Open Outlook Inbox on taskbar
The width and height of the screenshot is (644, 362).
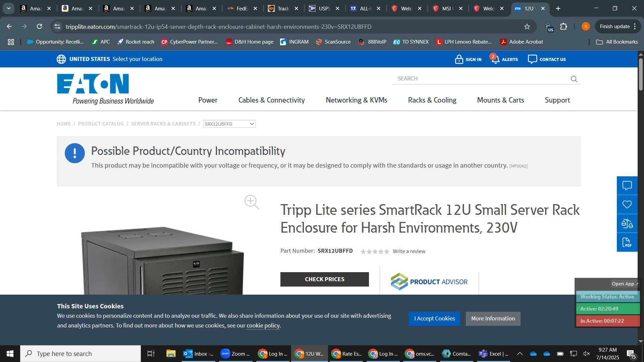(199, 354)
